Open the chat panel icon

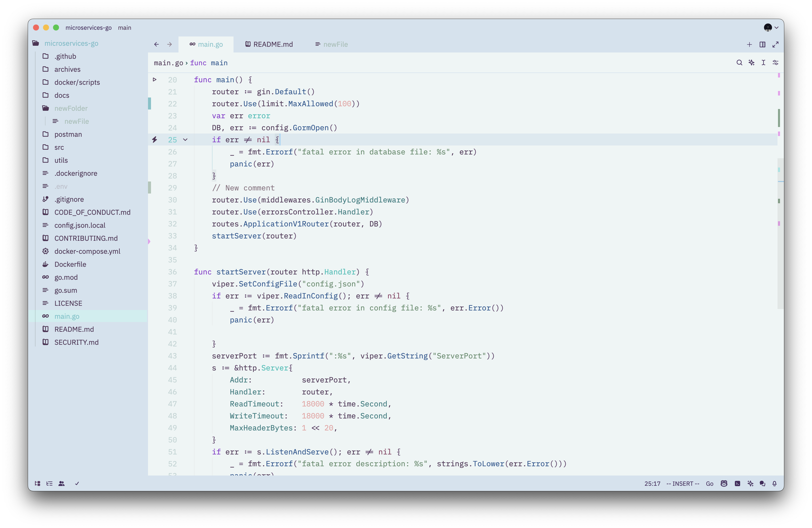tap(762, 483)
